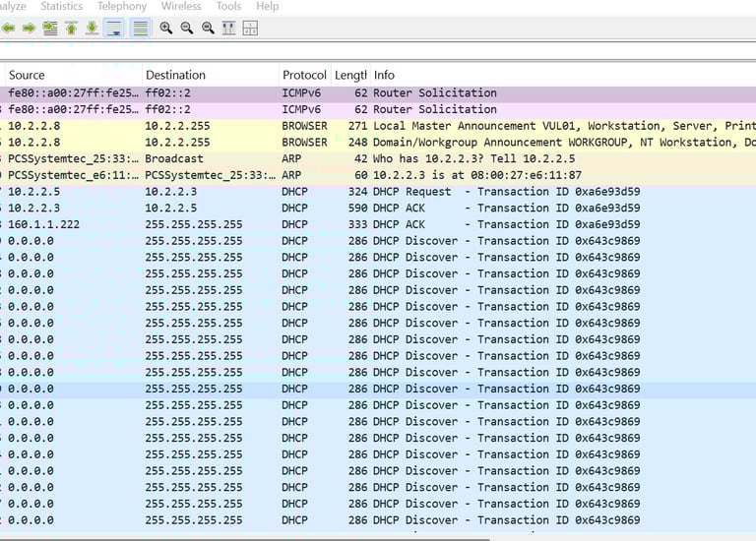Open the go to specified packet tool

(x=50, y=28)
